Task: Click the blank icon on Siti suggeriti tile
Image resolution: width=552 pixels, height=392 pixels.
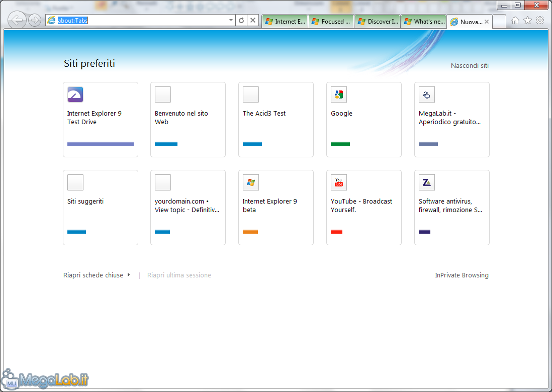Action: point(75,182)
